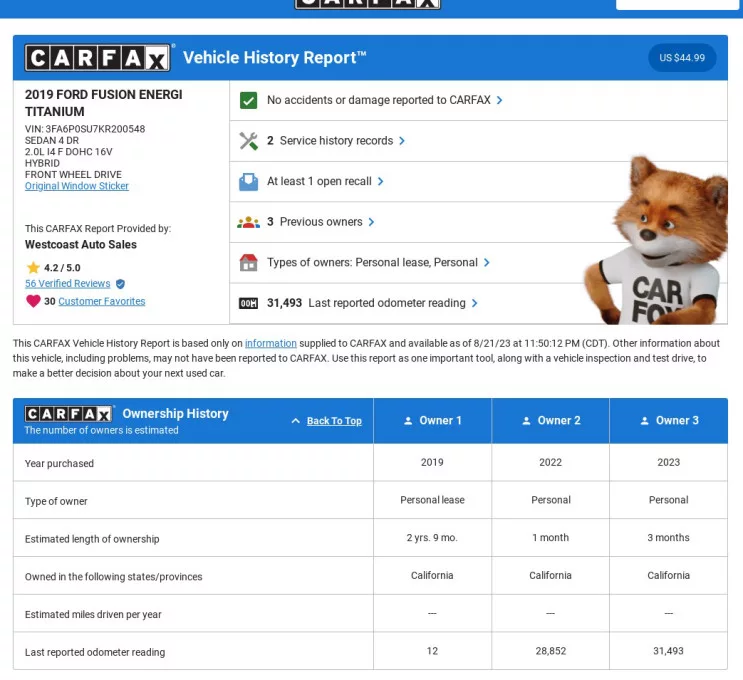This screenshot has height=680, width=743.
Task: Expand the last reported odometer reading arrow
Action: [475, 303]
